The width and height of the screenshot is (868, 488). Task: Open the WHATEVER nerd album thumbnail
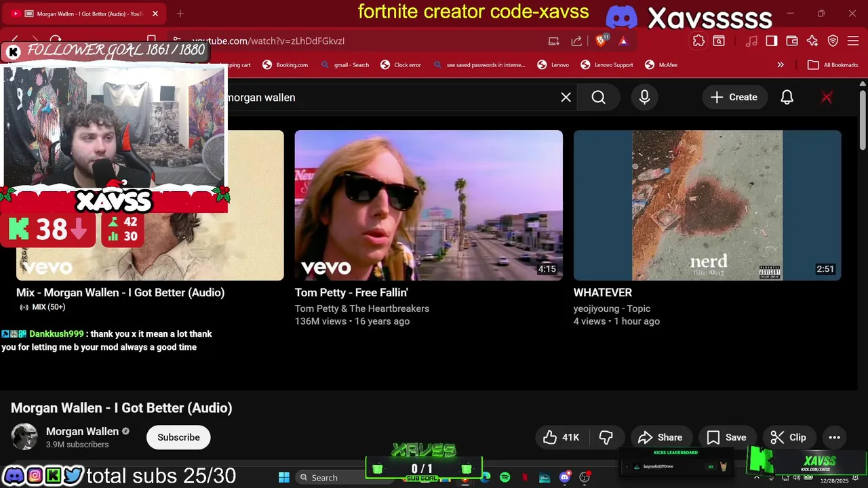point(707,205)
